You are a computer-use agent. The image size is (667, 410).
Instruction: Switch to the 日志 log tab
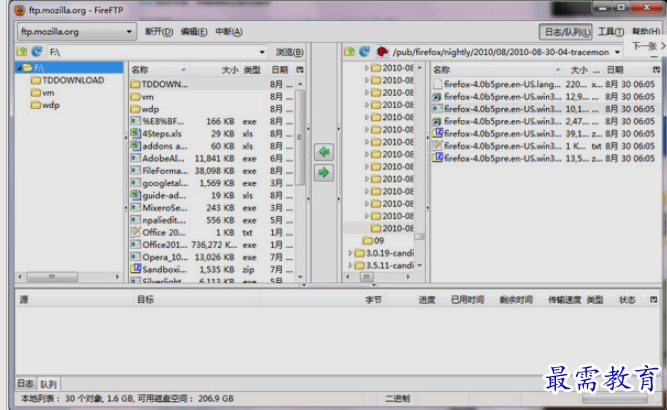coord(25,384)
